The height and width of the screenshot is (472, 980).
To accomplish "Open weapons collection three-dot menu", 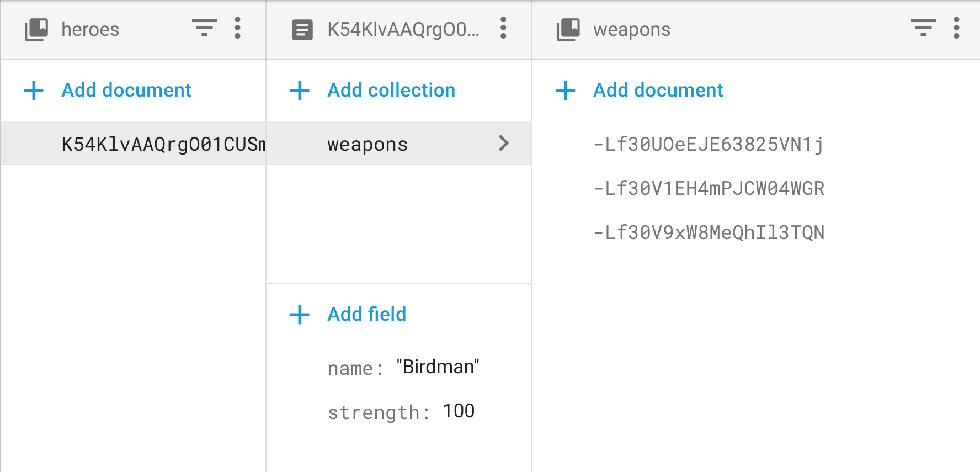I will pos(956,28).
